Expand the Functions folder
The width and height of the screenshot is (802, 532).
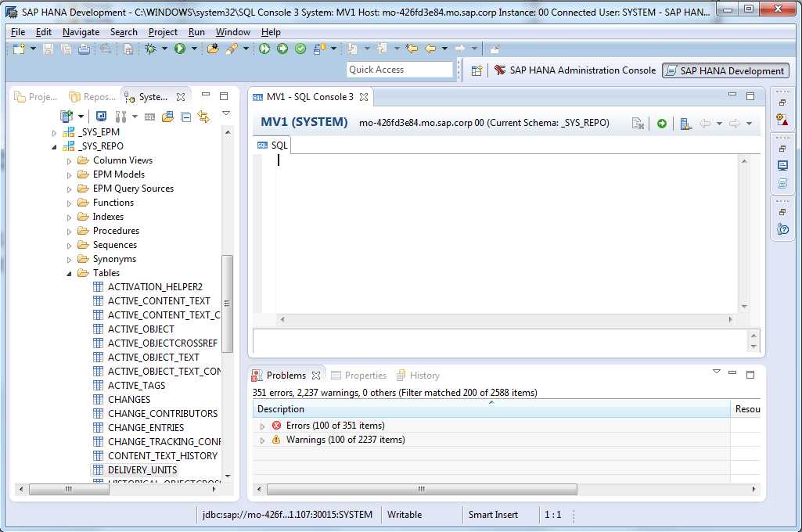point(69,203)
